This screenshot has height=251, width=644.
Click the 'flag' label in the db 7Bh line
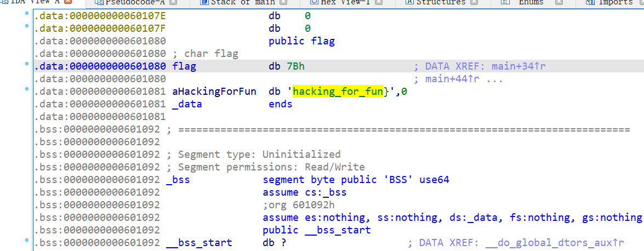point(184,66)
